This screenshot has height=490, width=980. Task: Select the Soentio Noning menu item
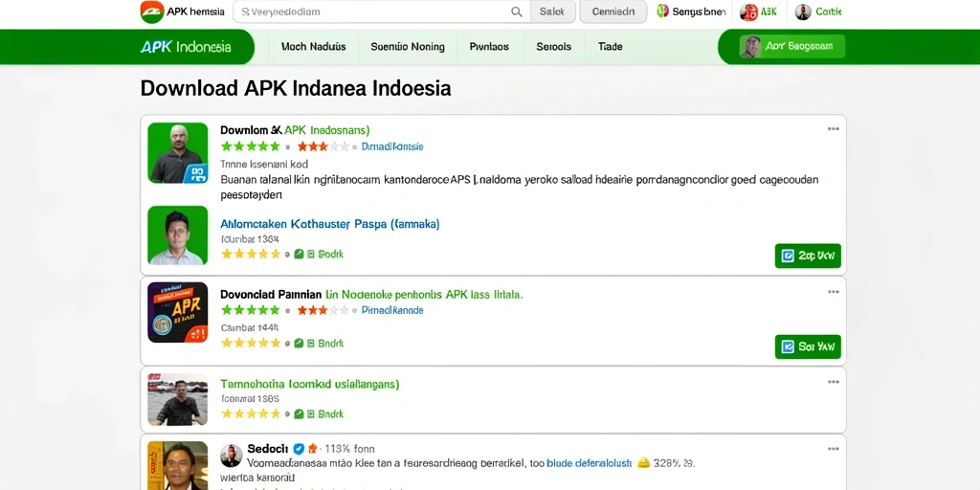(408, 47)
